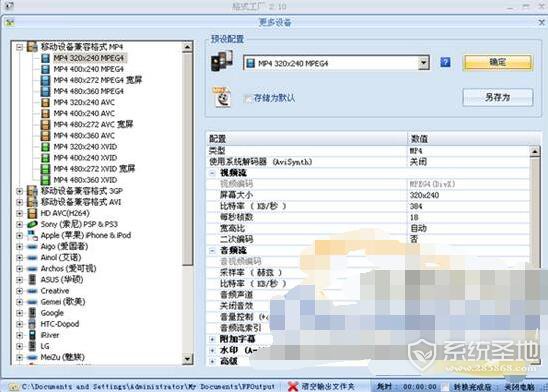Click the 另存为 button

(x=498, y=97)
